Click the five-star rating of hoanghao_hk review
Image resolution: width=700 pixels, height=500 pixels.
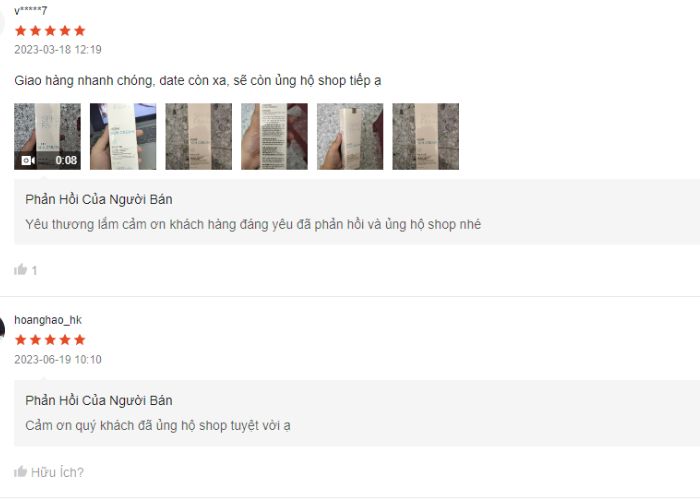[50, 340]
